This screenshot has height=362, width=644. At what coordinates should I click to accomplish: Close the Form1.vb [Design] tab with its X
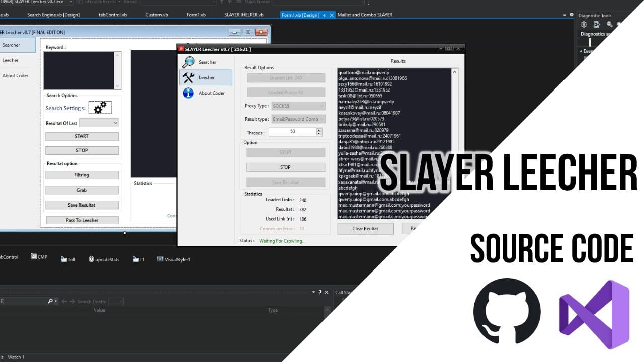point(331,15)
